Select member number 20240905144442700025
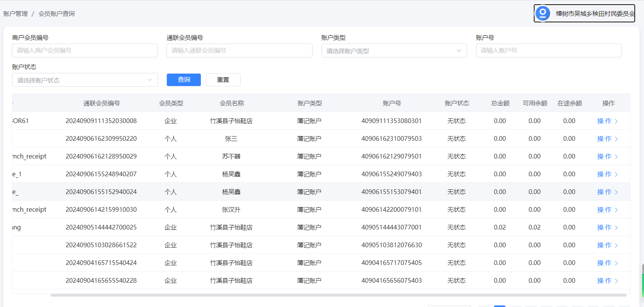The height and width of the screenshot is (307, 644). point(101,227)
